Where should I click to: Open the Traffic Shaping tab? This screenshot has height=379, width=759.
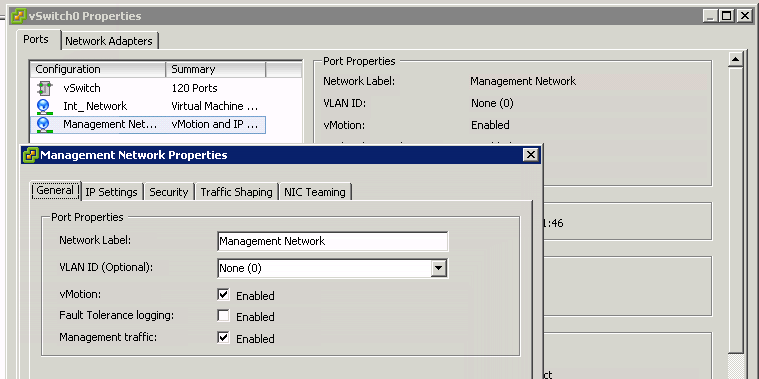coord(236,192)
